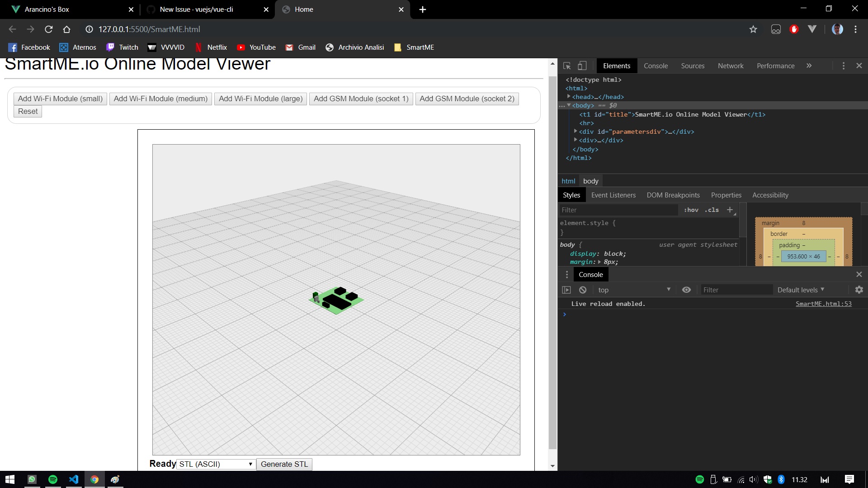Add a new style rule with plus icon

pos(730,210)
